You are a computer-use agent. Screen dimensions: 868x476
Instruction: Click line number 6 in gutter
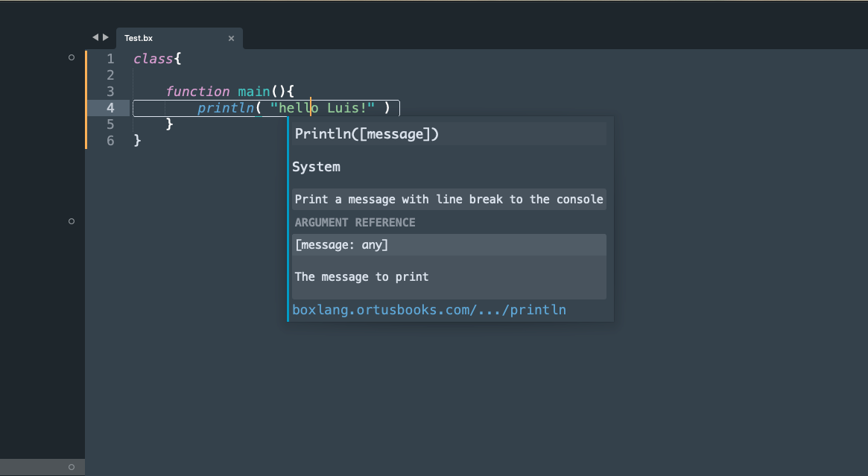110,141
